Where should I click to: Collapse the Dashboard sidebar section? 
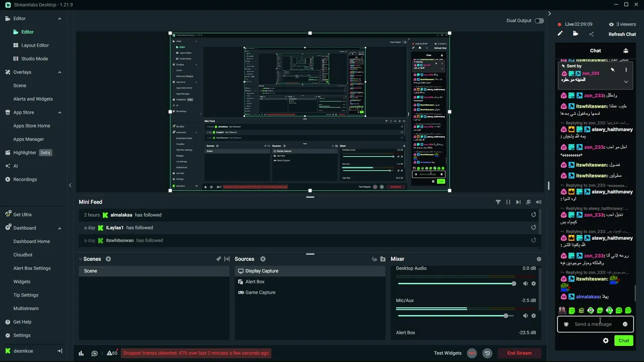point(59,228)
